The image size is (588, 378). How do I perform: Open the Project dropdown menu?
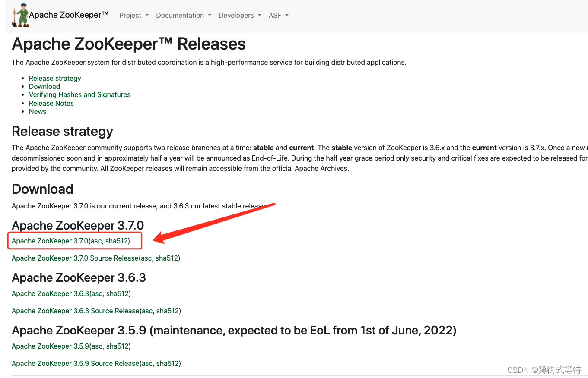(x=134, y=15)
